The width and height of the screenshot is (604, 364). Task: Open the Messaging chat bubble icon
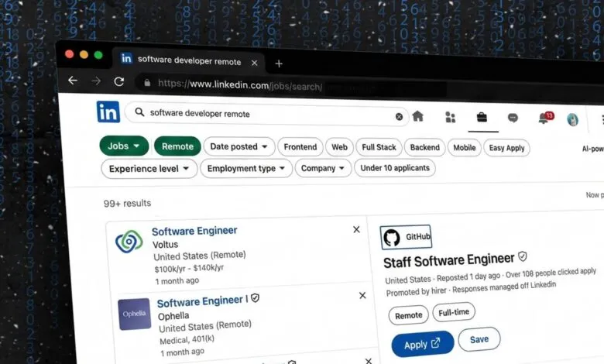coord(513,118)
